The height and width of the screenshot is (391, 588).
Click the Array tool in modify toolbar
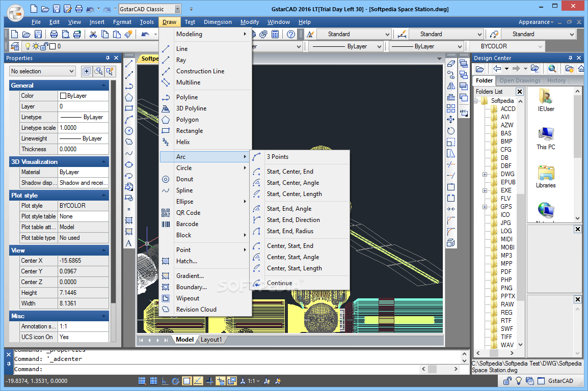pos(451,108)
